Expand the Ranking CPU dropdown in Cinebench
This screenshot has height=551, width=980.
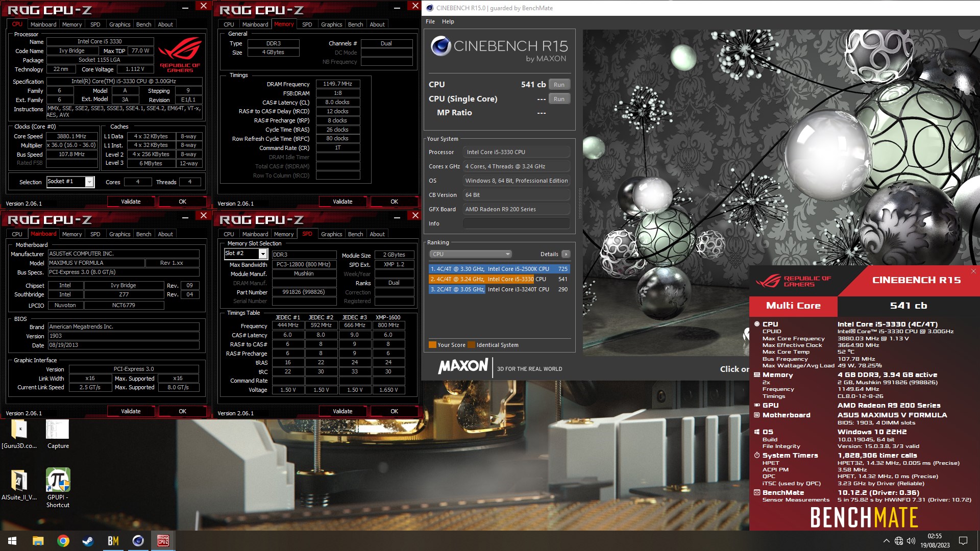(470, 254)
